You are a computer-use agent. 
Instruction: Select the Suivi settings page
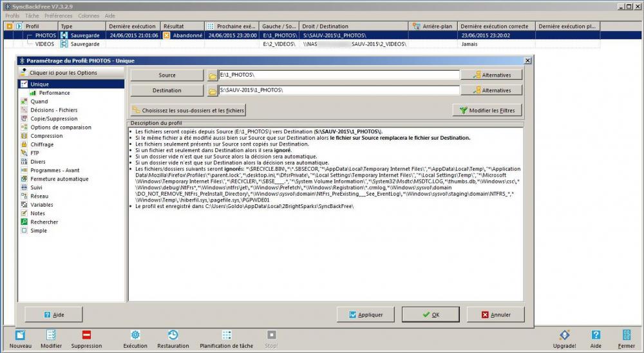36,187
